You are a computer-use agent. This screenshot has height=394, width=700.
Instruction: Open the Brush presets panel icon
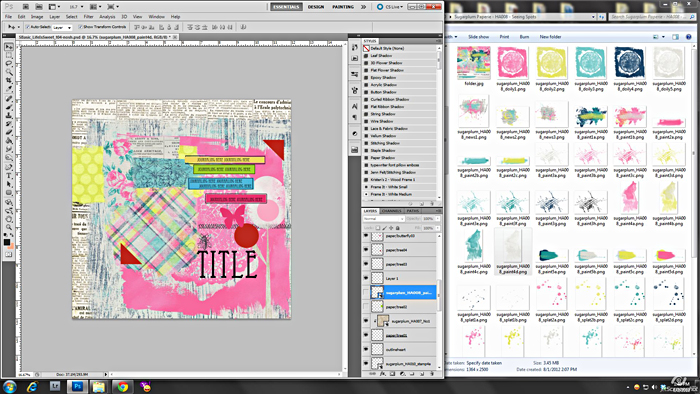point(354,74)
